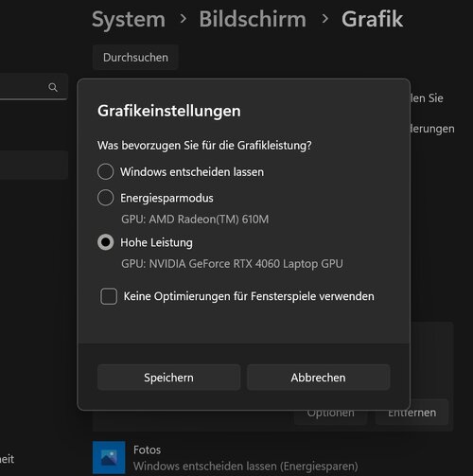The image size is (473, 476).
Task: Enable 'Keine Optimierungen für Fensterspiele verwenden' checkbox
Action: [x=109, y=296]
